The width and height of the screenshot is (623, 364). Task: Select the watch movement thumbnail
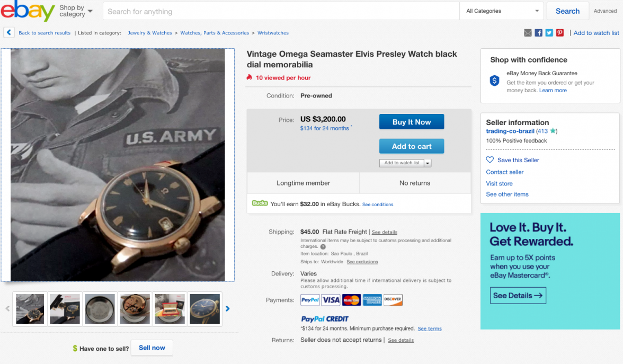[135, 308]
